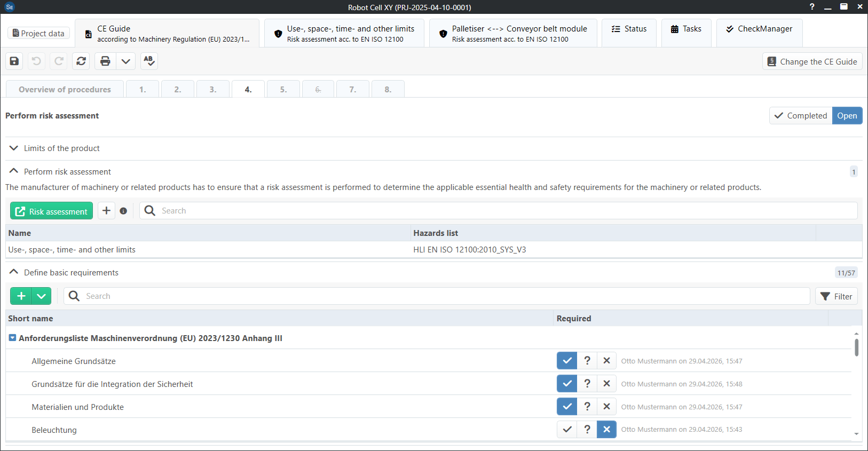The height and width of the screenshot is (451, 868).
Task: Set Beleuchtung to question mark status
Action: point(587,430)
